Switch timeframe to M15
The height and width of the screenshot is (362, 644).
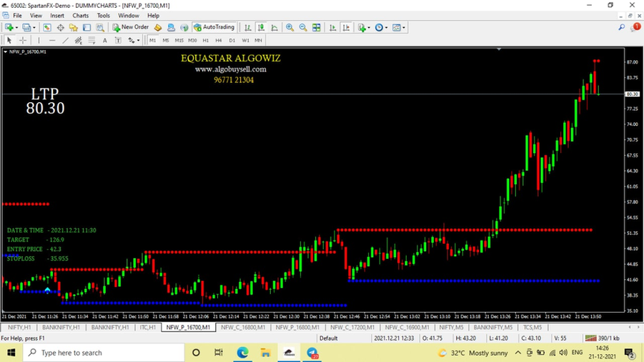coord(179,40)
